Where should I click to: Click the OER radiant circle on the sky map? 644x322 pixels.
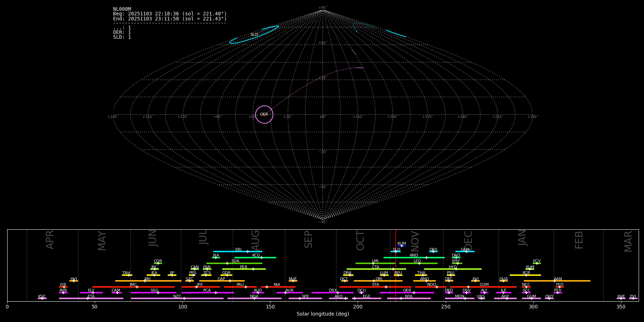(x=264, y=114)
